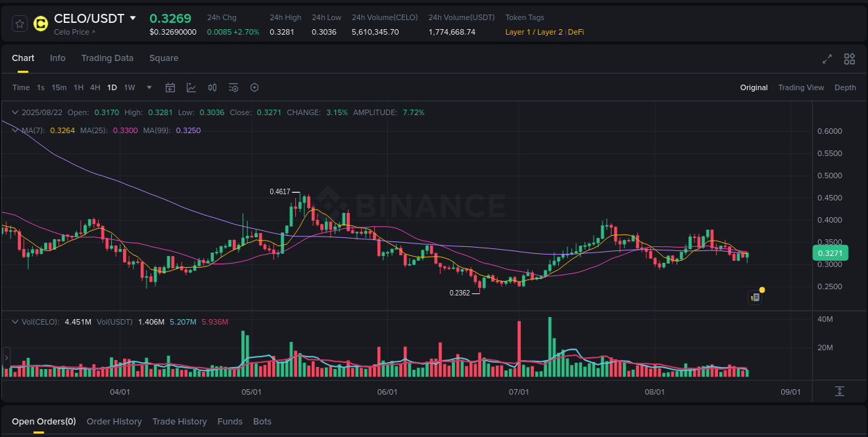Expand the Celo Price link dropdown
Screen dimensions: 868x437
74,32
